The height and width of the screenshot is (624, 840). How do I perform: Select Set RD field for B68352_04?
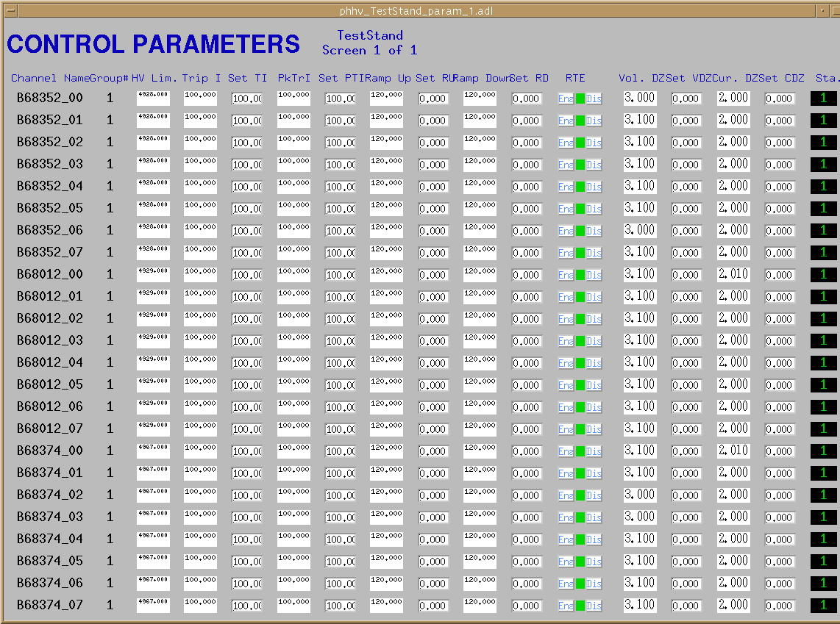point(526,187)
